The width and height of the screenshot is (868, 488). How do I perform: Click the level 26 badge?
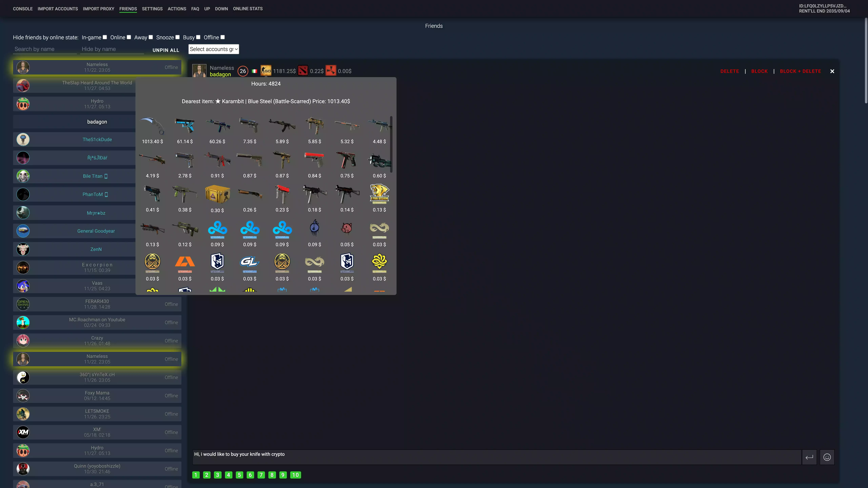[243, 71]
